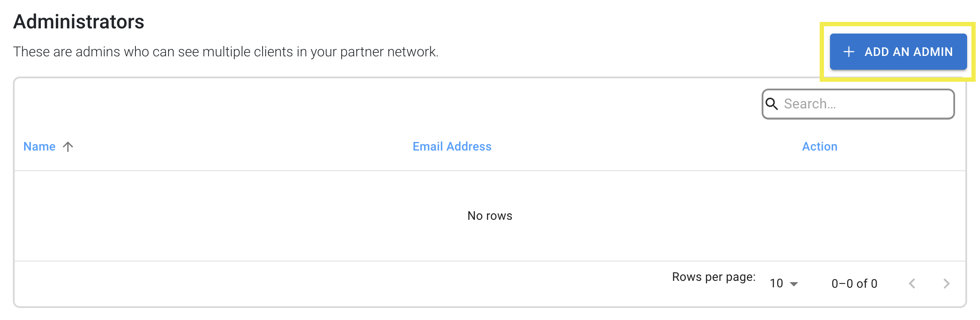Viewport: 980px width, 320px height.
Task: Click the 0–0 of 0 pagination count
Action: click(x=854, y=283)
